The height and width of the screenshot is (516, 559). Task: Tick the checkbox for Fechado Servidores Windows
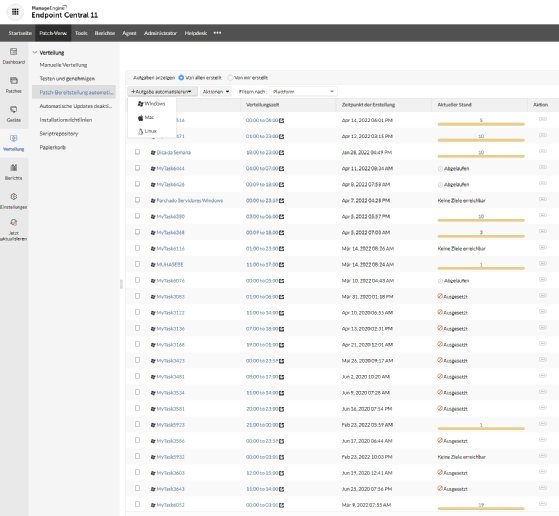click(x=137, y=200)
